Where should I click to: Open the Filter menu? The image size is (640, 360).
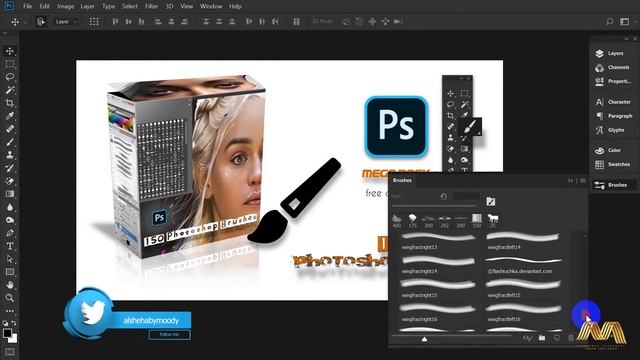click(x=151, y=6)
